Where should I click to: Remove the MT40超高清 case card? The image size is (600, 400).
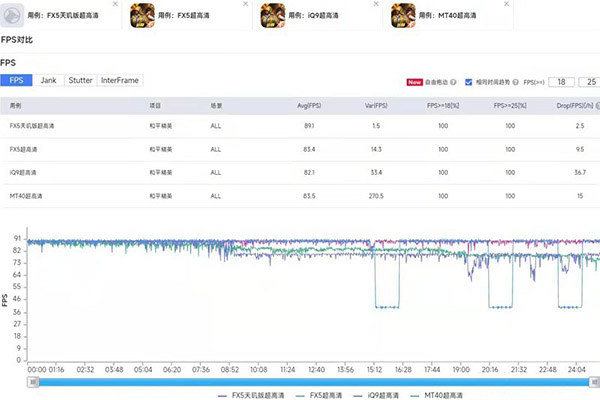click(507, 5)
